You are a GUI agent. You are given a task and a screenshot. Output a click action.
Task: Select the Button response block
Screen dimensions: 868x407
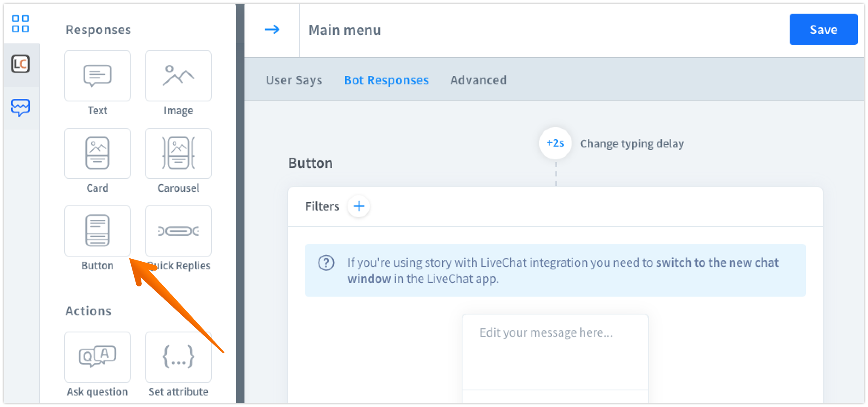tap(97, 231)
